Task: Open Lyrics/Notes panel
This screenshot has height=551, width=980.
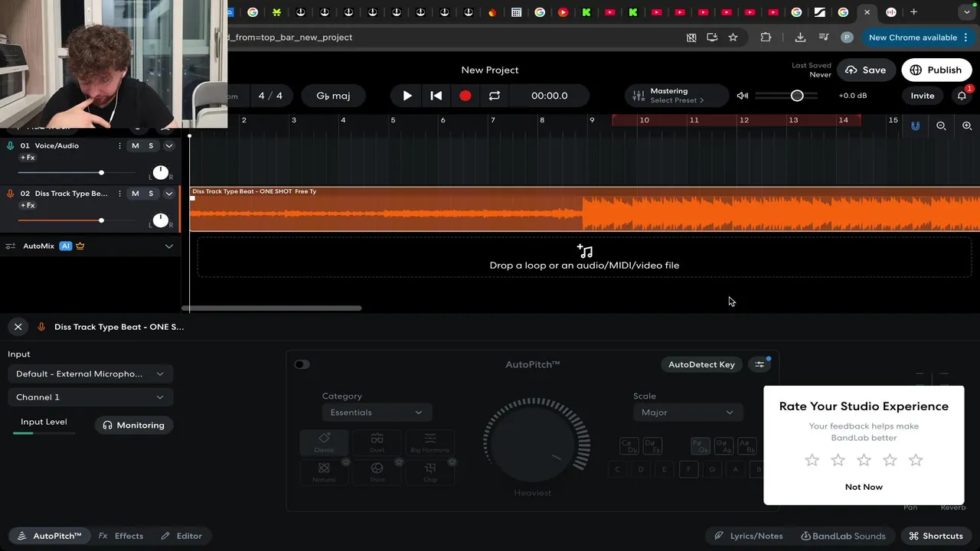Action: point(749,536)
